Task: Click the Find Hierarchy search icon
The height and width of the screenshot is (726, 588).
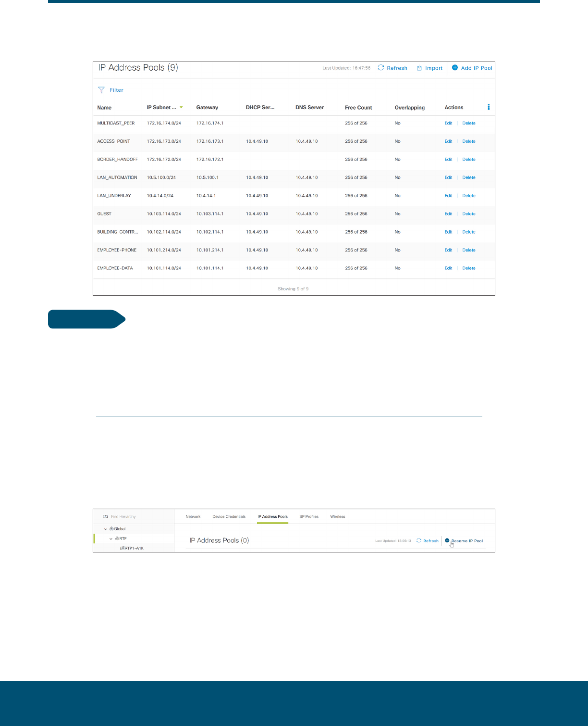Action: click(x=105, y=516)
